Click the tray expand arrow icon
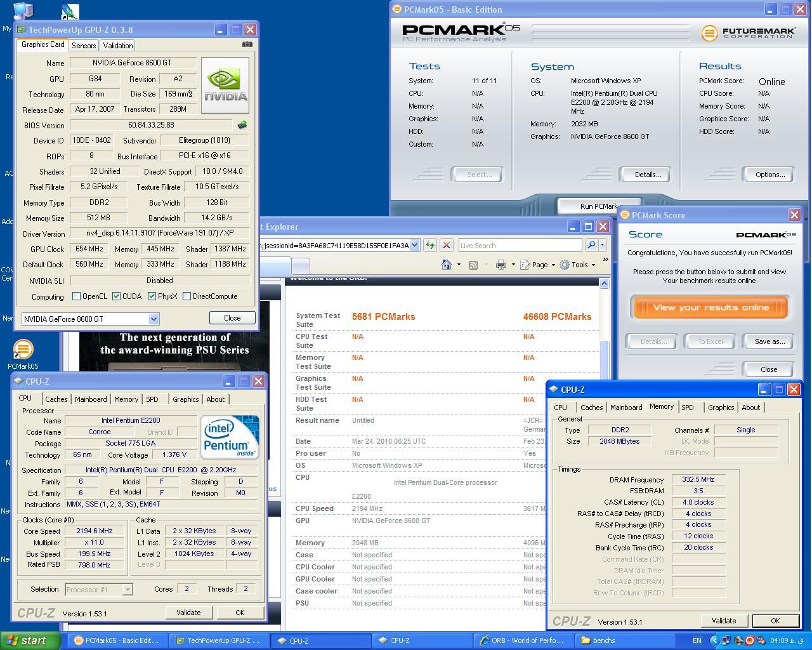 (715, 640)
